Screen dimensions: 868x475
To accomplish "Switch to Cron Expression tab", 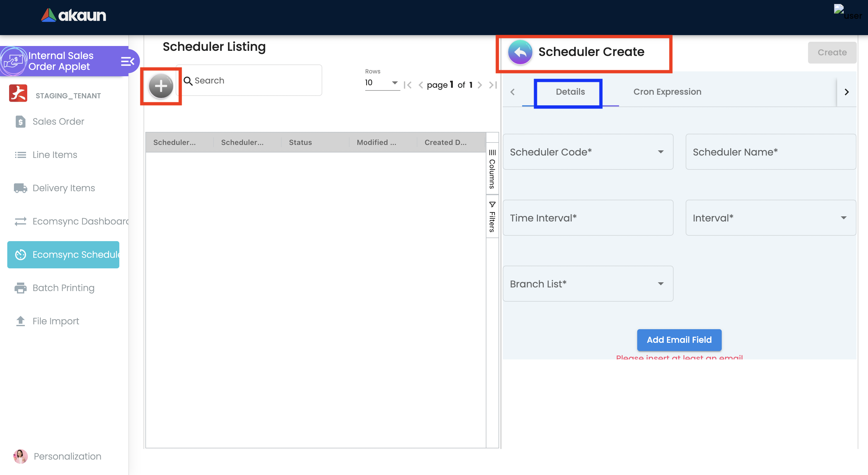I will pos(667,92).
